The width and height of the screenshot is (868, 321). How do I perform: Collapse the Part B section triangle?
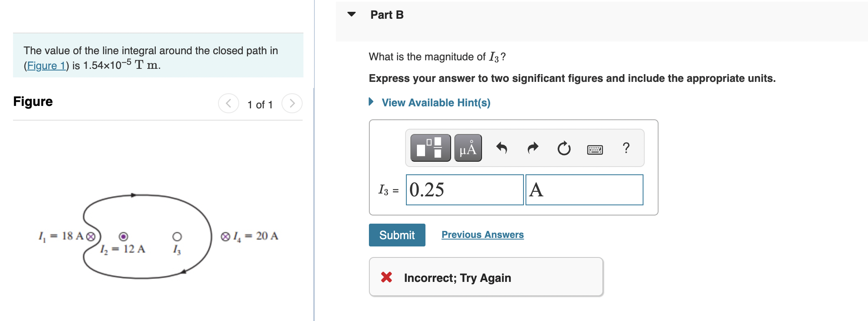[351, 14]
